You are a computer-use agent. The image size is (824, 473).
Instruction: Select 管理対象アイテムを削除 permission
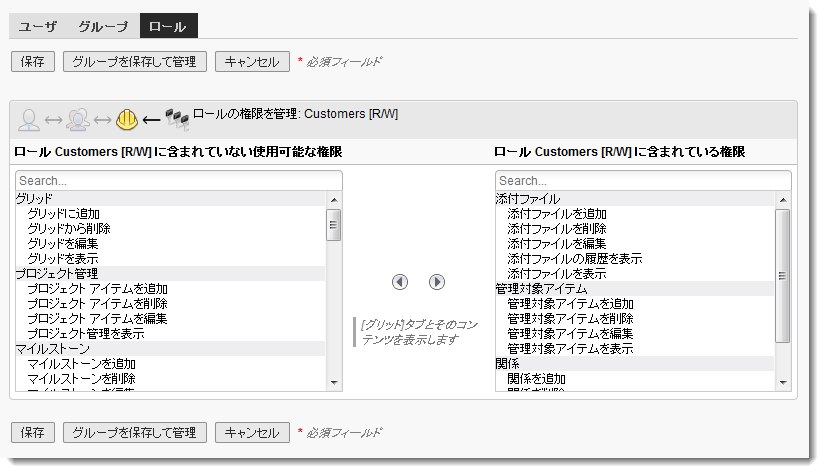coord(635,319)
